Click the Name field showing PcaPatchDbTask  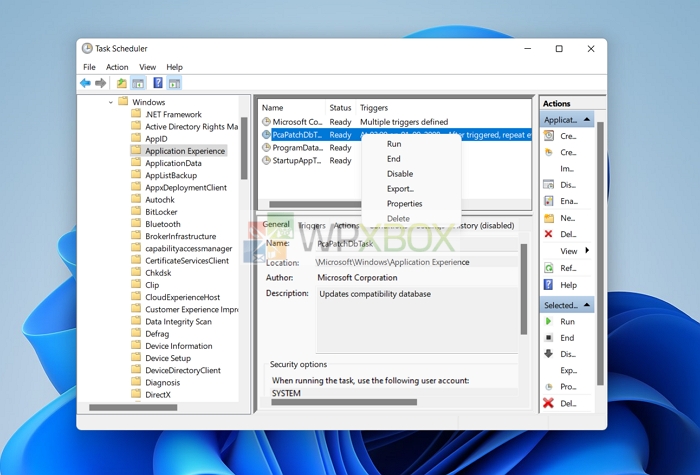[x=417, y=244]
